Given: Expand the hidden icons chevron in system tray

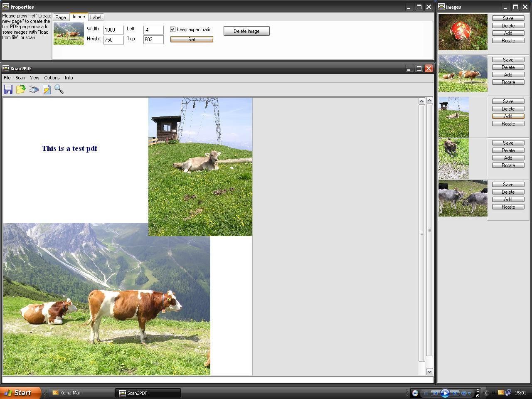Looking at the screenshot, I should click(x=485, y=393).
